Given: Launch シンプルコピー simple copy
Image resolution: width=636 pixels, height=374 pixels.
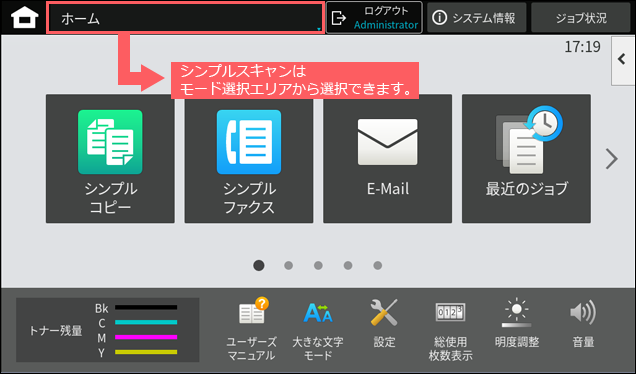Looking at the screenshot, I should point(110,159).
